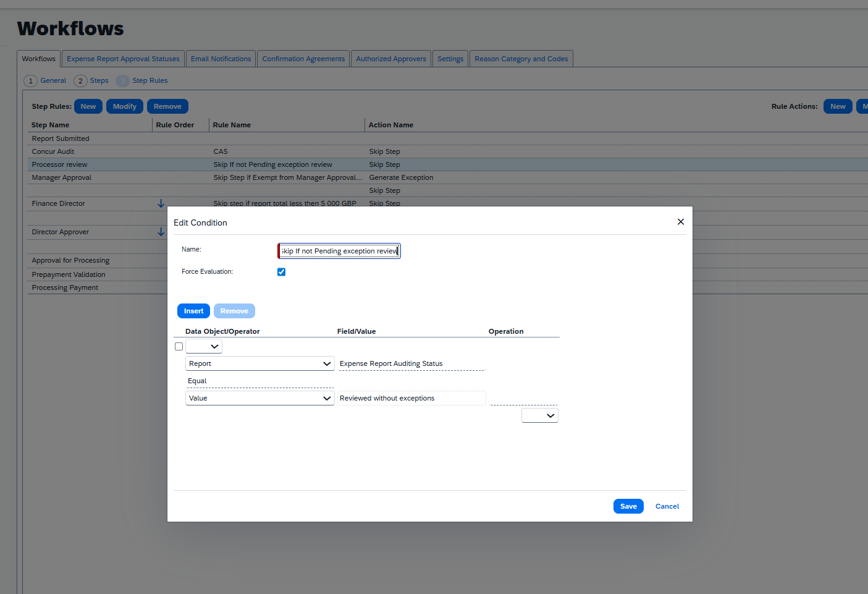
Task: Open the Report data object dropdown
Action: point(259,364)
